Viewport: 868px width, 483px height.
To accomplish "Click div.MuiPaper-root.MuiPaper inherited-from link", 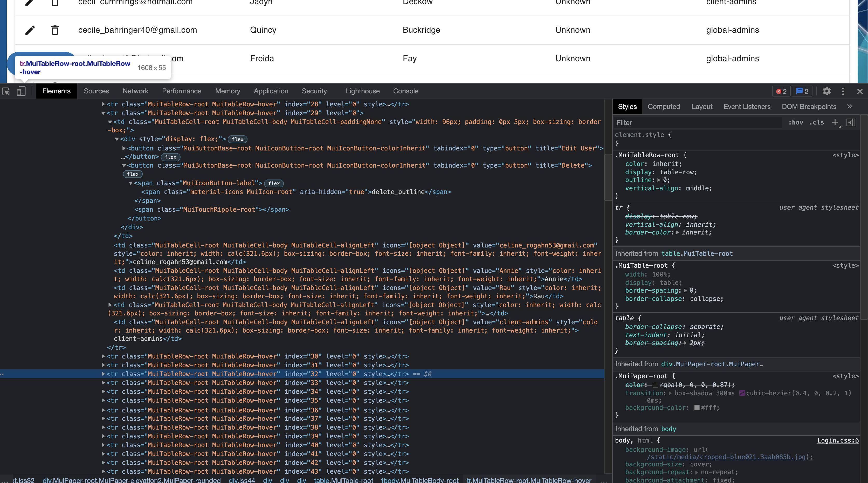I will pyautogui.click(x=712, y=364).
